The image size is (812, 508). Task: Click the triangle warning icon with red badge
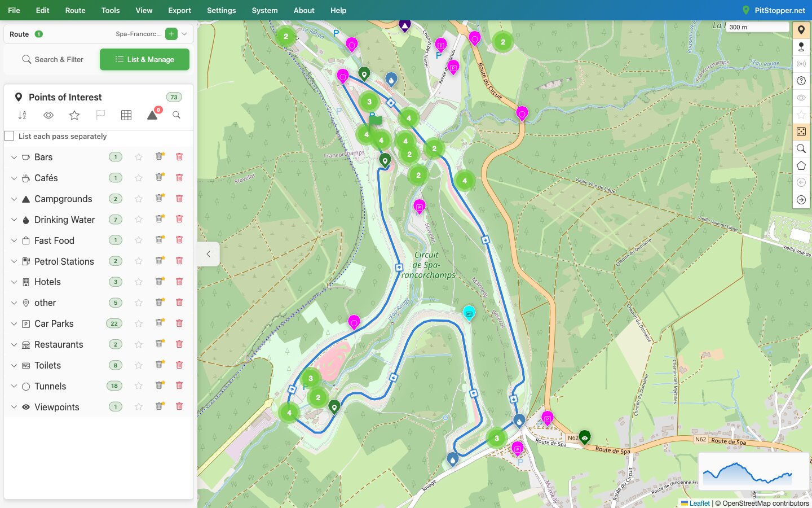[153, 115]
